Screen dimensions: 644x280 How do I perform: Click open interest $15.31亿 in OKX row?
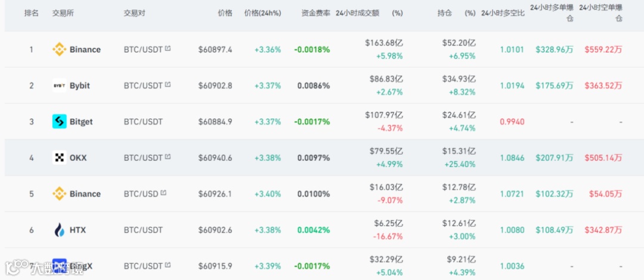(459, 151)
